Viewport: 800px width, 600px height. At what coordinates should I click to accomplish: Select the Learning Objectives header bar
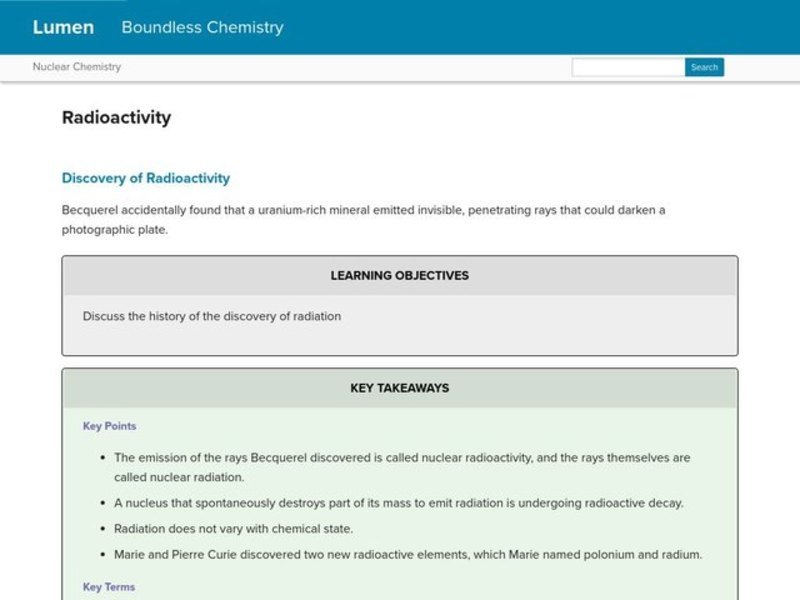pyautogui.click(x=399, y=275)
